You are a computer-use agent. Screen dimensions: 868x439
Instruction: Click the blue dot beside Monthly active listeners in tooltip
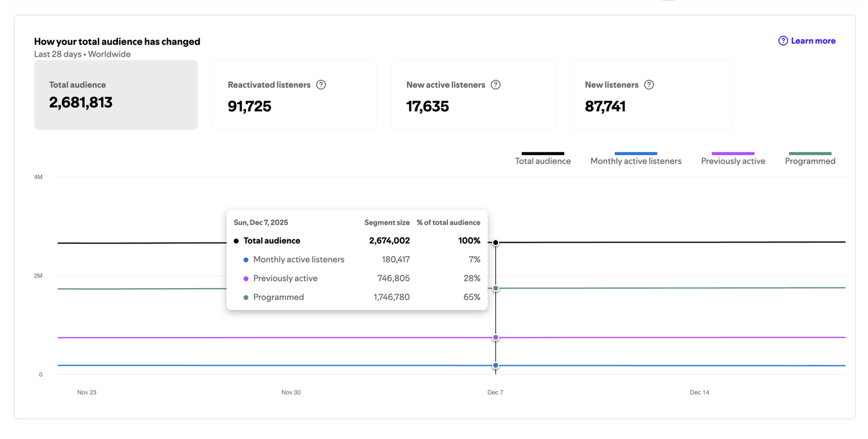point(246,260)
